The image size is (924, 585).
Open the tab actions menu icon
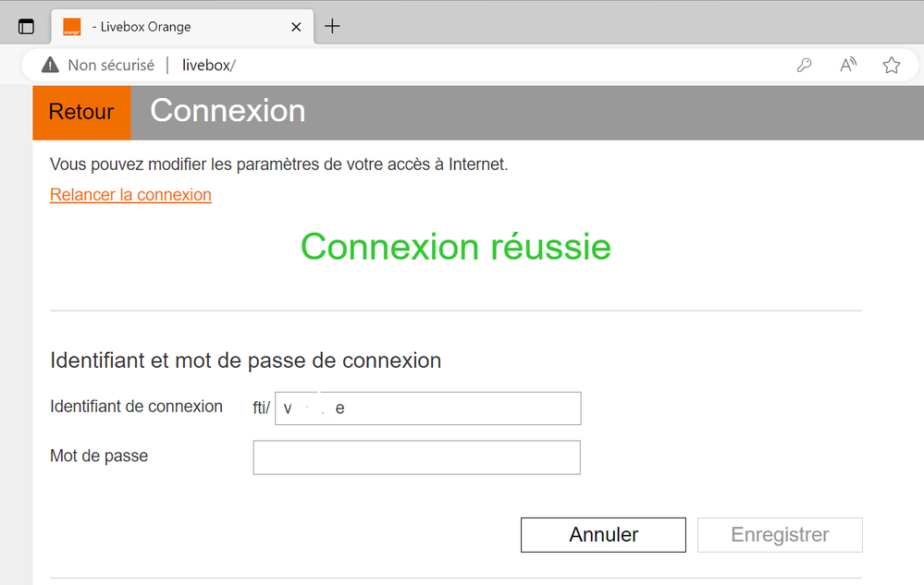click(27, 26)
